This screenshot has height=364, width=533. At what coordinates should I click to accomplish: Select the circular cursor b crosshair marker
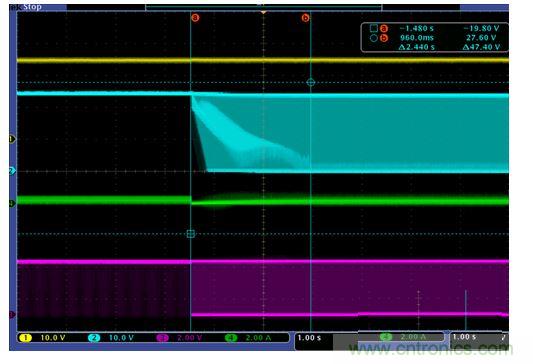[311, 82]
